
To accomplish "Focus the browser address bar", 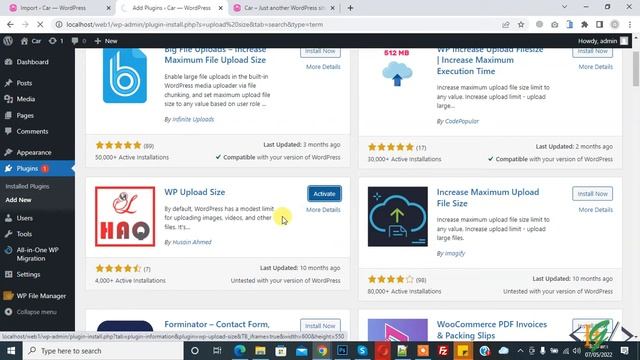I will tap(278, 24).
